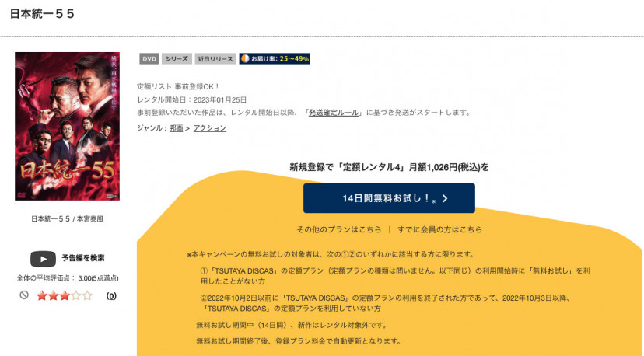Viewport: 644px width, 356px height.
Task: Open the 邦画 genre link
Action: click(x=177, y=128)
